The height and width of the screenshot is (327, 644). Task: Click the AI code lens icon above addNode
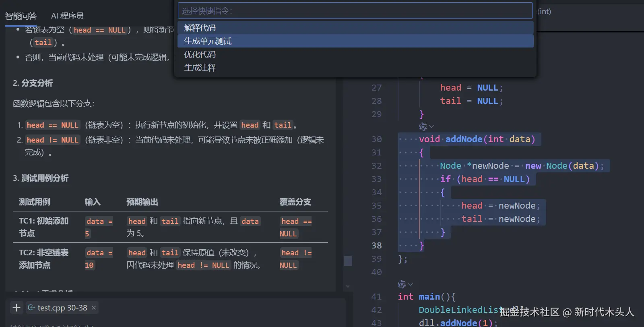[x=423, y=127]
